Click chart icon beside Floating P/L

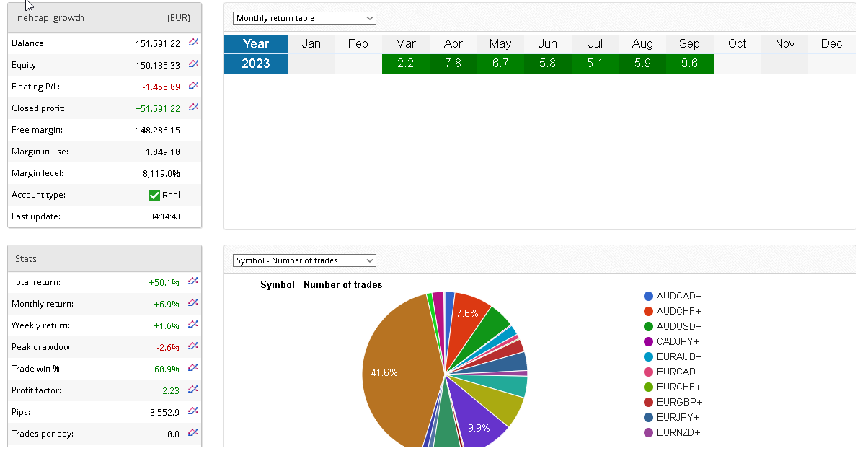click(x=193, y=86)
